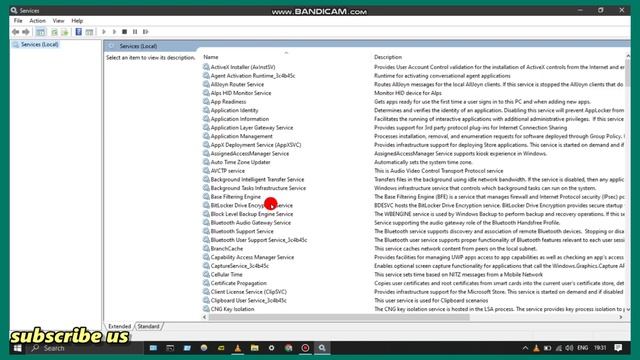The width and height of the screenshot is (640, 360).
Task: Select Capability Access Manager Service
Action: [x=252, y=257]
